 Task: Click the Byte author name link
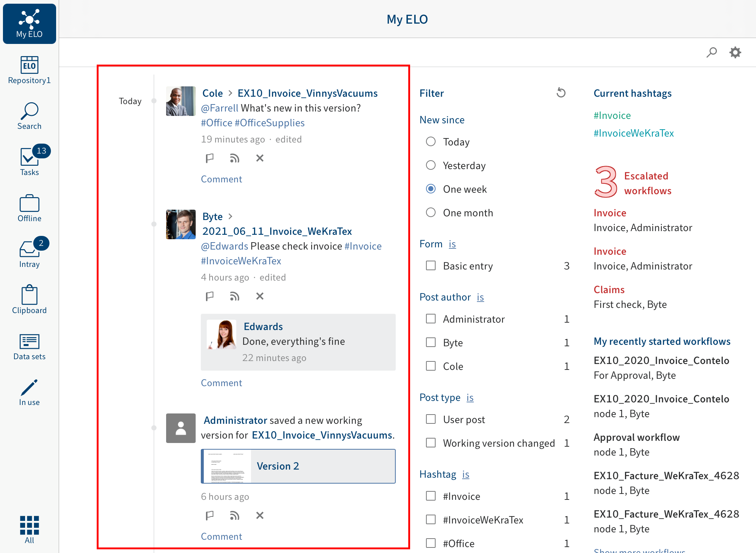click(213, 217)
